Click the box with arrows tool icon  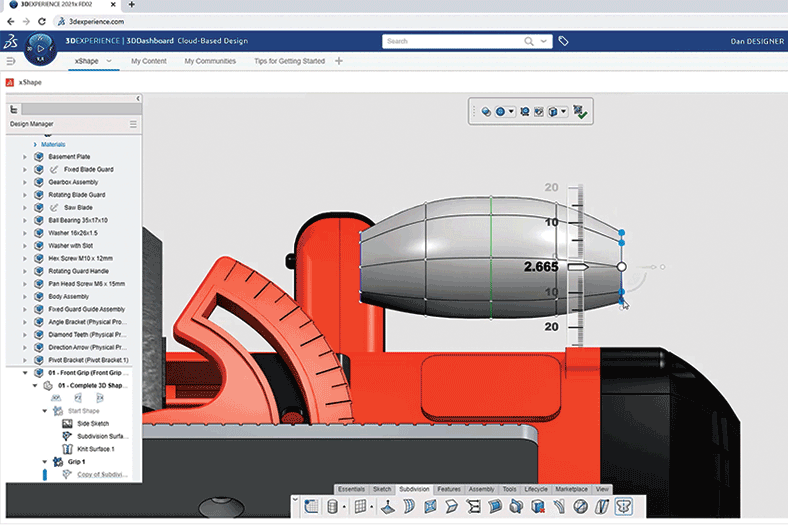[516, 506]
